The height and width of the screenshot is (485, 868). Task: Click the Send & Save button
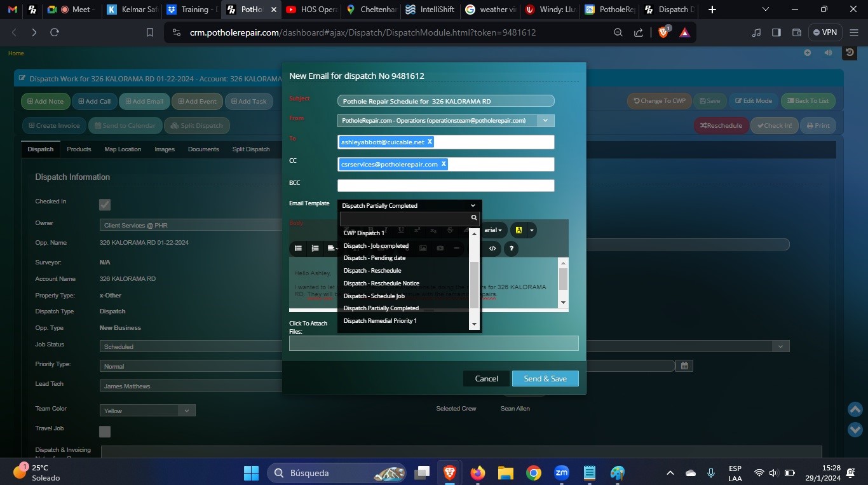(x=545, y=378)
